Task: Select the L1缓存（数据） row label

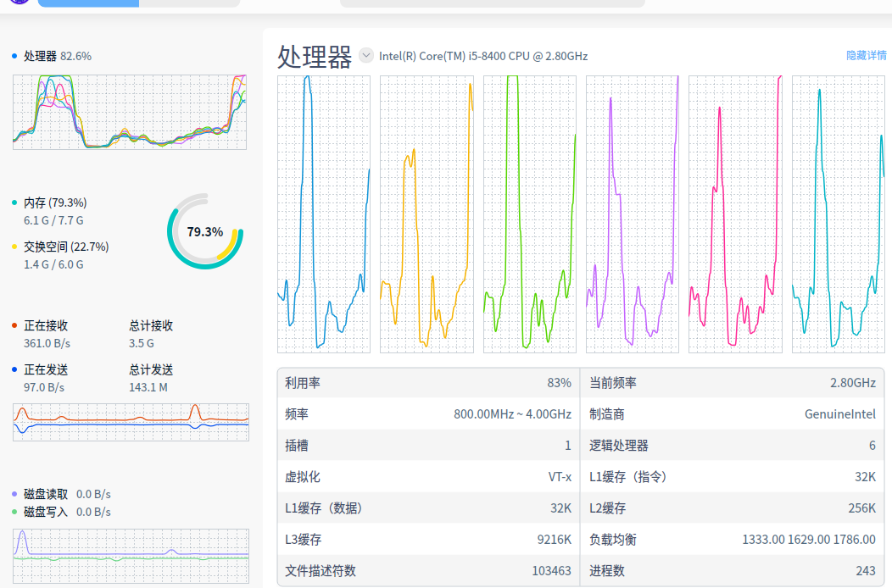Action: pyautogui.click(x=324, y=508)
